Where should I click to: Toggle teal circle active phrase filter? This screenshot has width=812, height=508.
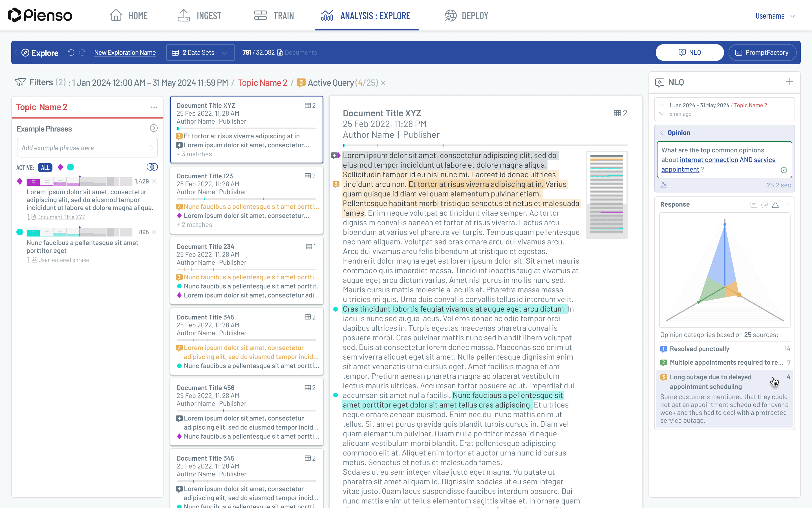(70, 167)
